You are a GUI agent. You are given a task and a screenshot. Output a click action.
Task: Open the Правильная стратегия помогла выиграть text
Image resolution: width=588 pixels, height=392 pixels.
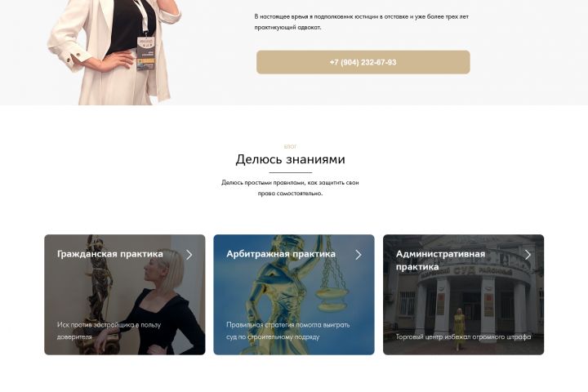[x=288, y=331]
